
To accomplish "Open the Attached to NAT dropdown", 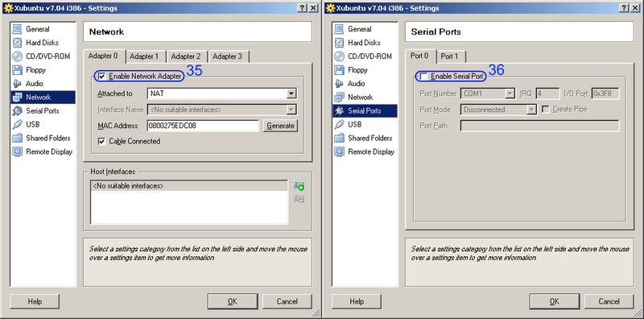I will point(291,93).
